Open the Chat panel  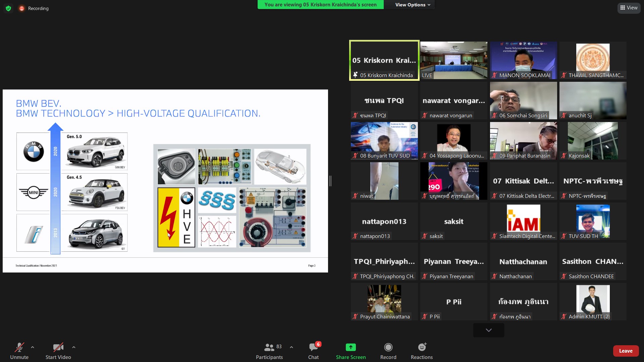coord(314,351)
